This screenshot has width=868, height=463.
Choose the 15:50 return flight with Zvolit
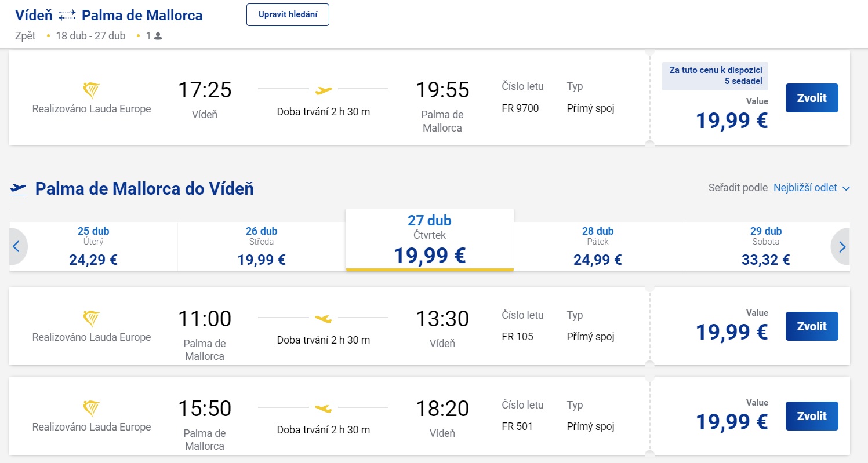tap(812, 416)
